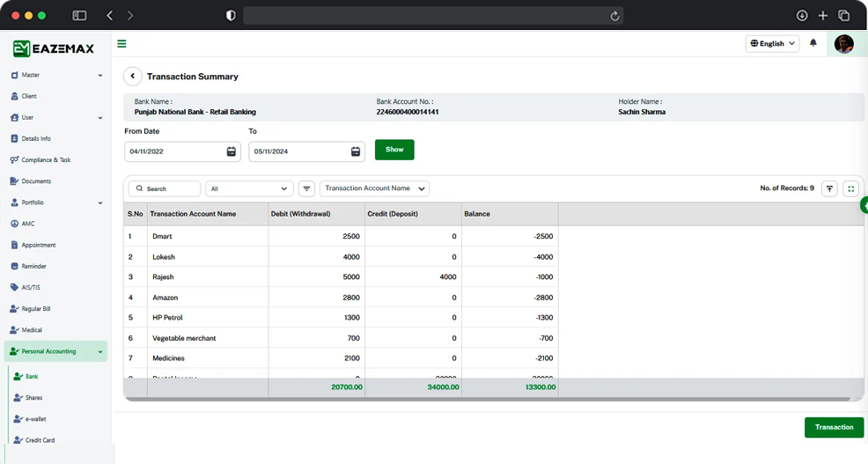Click the To date field 05/11/2024
Image resolution: width=868 pixels, height=464 pixels.
pos(306,151)
